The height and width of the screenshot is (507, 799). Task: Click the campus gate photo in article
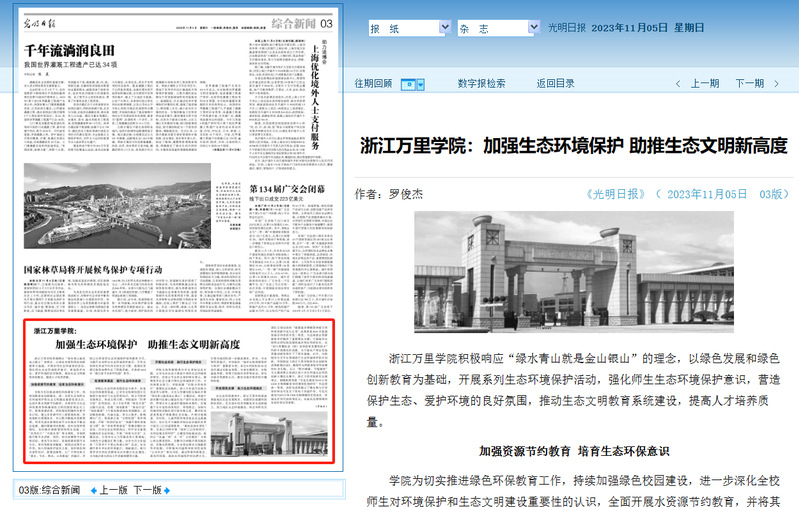click(573, 271)
